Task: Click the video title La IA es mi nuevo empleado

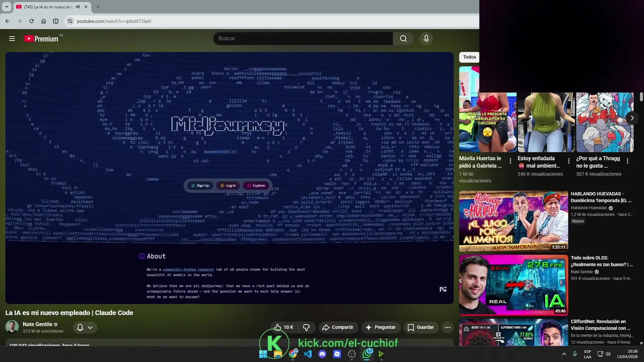Action: tap(69, 313)
